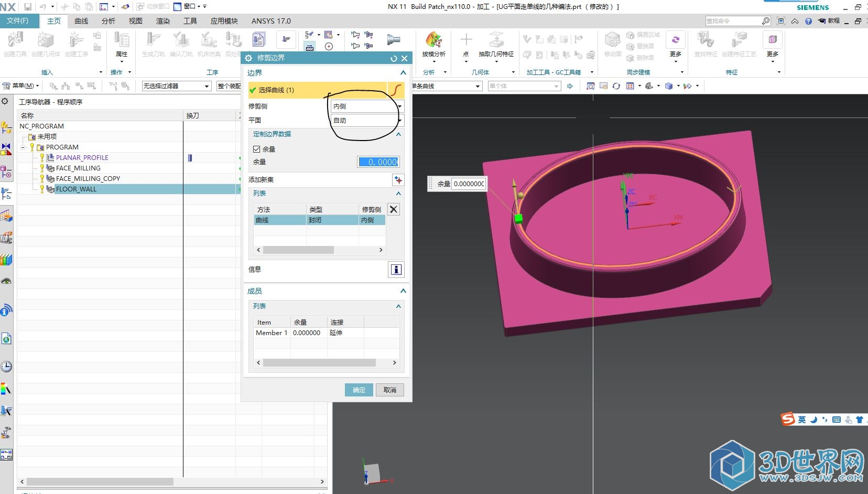Viewport: 868px width, 494px height.
Task: Open the Single Curve rule dropdown
Action: tap(447, 86)
